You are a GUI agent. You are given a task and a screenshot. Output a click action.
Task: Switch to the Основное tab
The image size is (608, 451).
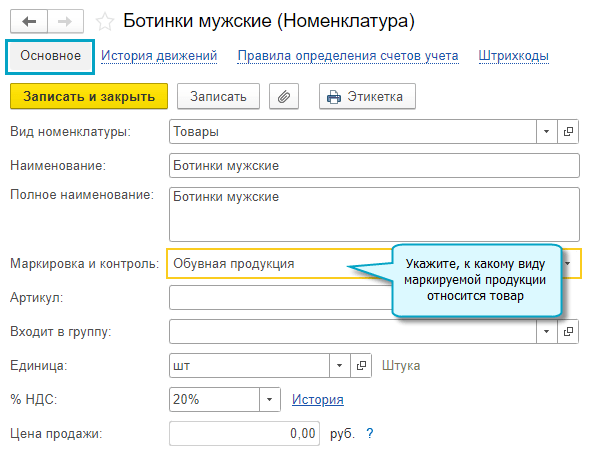pos(50,56)
